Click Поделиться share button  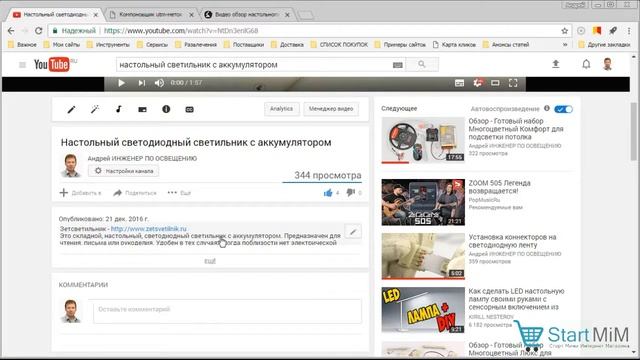pos(135,193)
